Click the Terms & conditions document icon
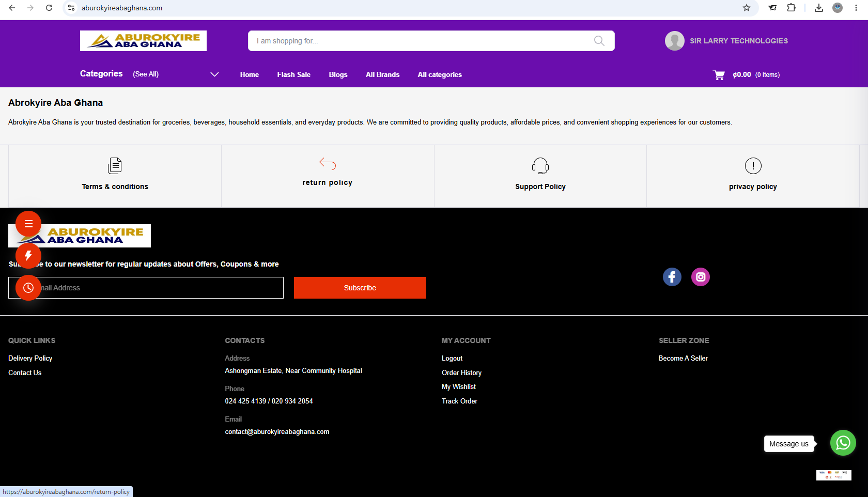The height and width of the screenshot is (497, 868). [x=115, y=166]
